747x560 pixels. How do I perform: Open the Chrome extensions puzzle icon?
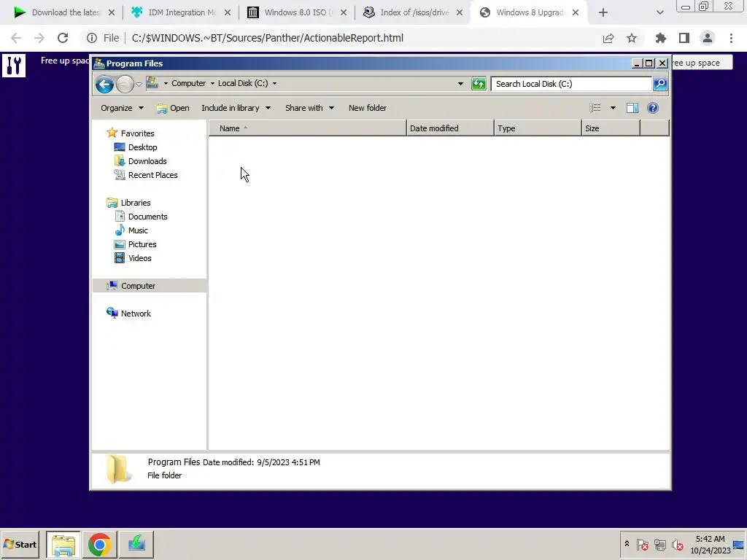661,38
